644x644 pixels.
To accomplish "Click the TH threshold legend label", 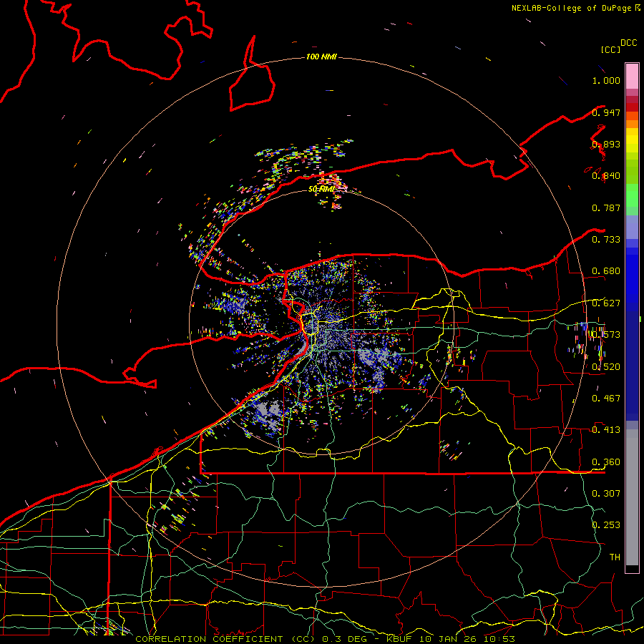I will tap(615, 557).
